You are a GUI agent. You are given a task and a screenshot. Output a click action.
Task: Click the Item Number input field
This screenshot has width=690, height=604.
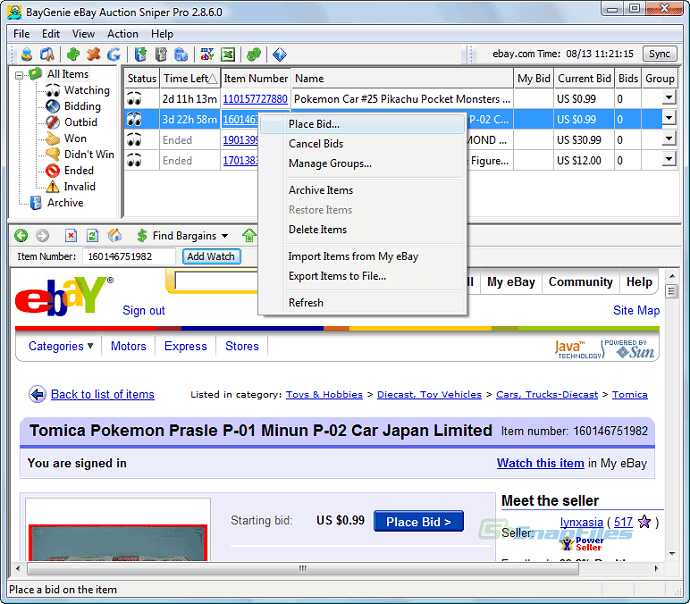coord(129,256)
